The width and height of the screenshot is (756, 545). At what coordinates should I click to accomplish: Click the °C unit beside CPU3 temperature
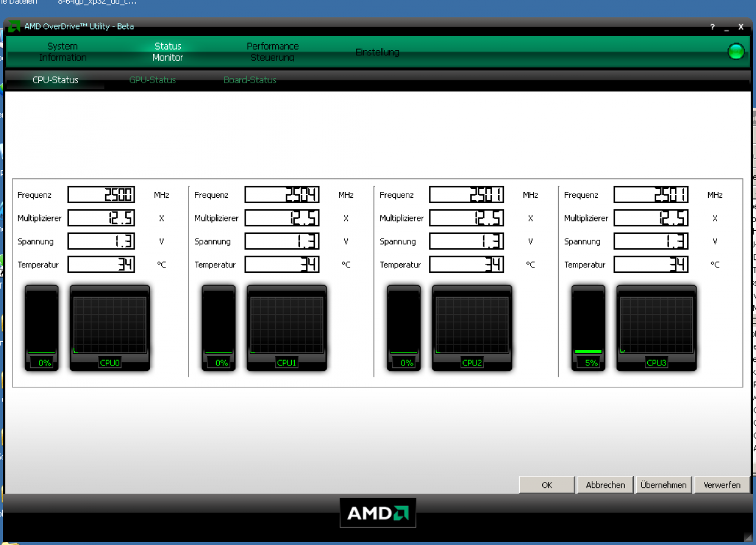715,265
